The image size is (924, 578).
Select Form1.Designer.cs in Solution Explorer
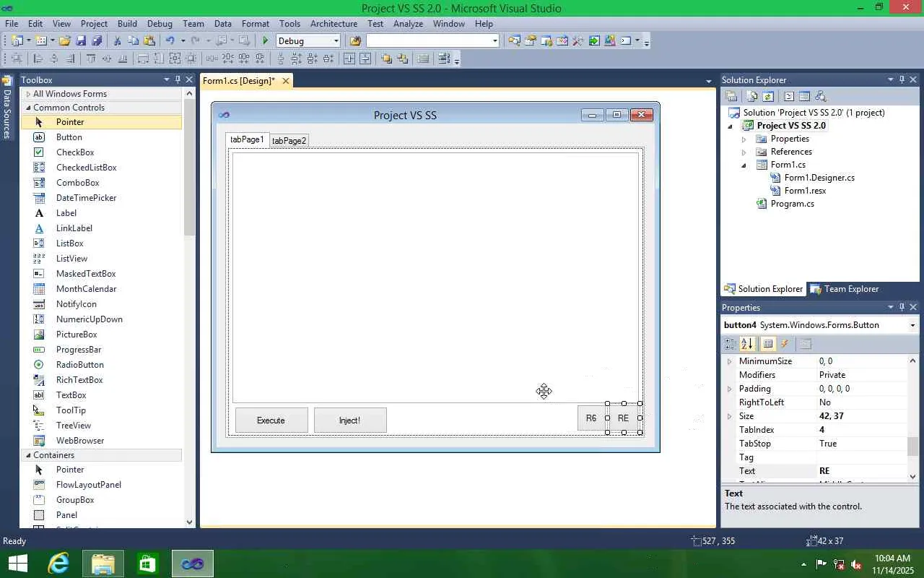click(819, 178)
